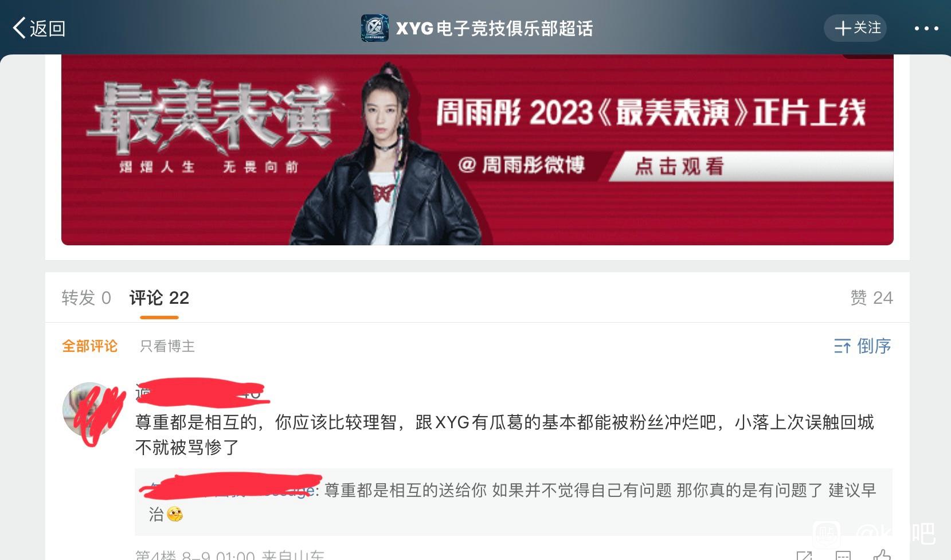Open the @周雨彤微博 mention in banner
Image resolution: width=951 pixels, height=560 pixels.
coord(522,165)
